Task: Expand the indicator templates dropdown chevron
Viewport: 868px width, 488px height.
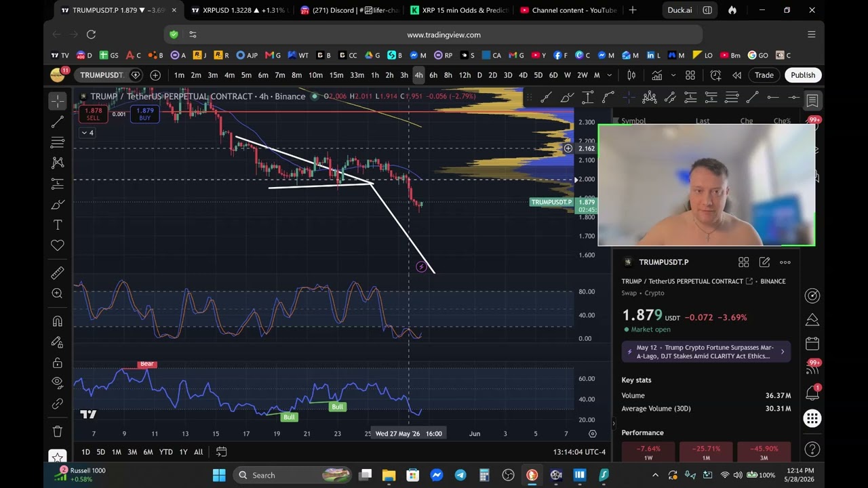Action: [x=673, y=75]
